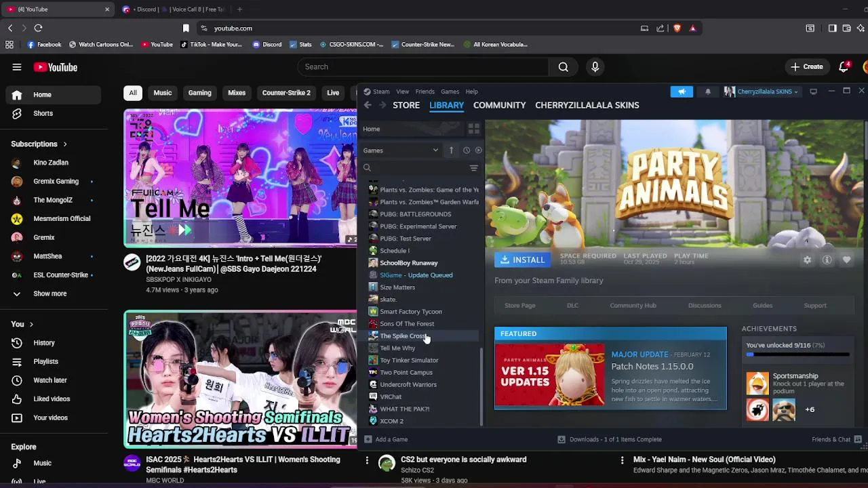Viewport: 868px width, 488px height.
Task: Open YouTube notifications bell
Action: tap(844, 66)
